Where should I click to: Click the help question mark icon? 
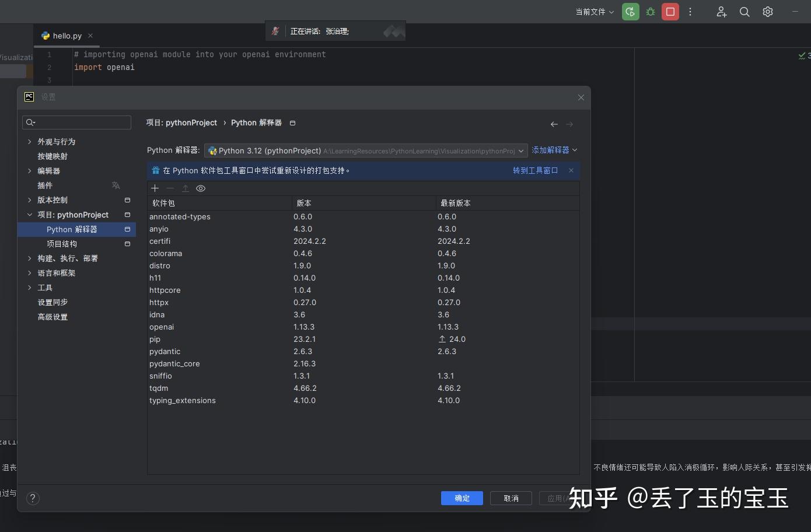[33, 498]
